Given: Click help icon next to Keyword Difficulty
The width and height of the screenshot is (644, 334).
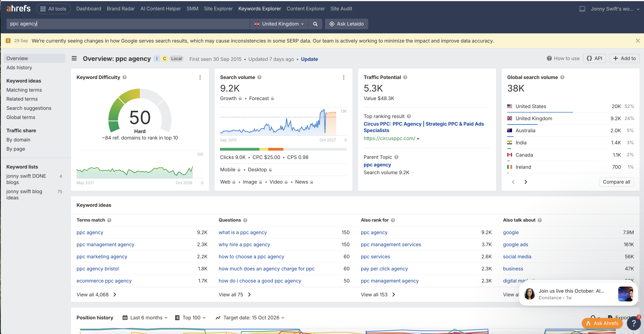Looking at the screenshot, I should [x=125, y=77].
